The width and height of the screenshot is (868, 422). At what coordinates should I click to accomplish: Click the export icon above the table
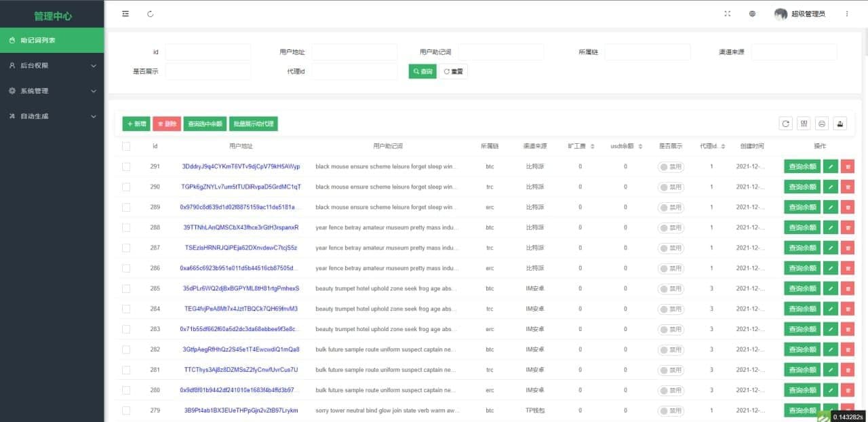point(840,123)
